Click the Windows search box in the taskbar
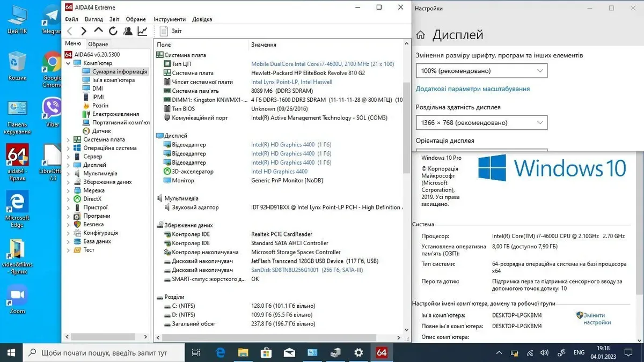Screen dimensions: 644x362 (x=105, y=353)
